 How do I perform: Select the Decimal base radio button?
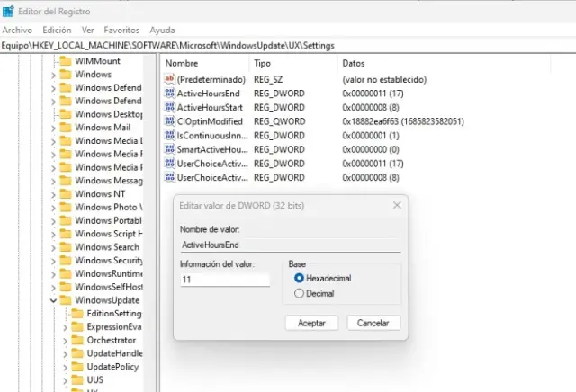pos(300,293)
